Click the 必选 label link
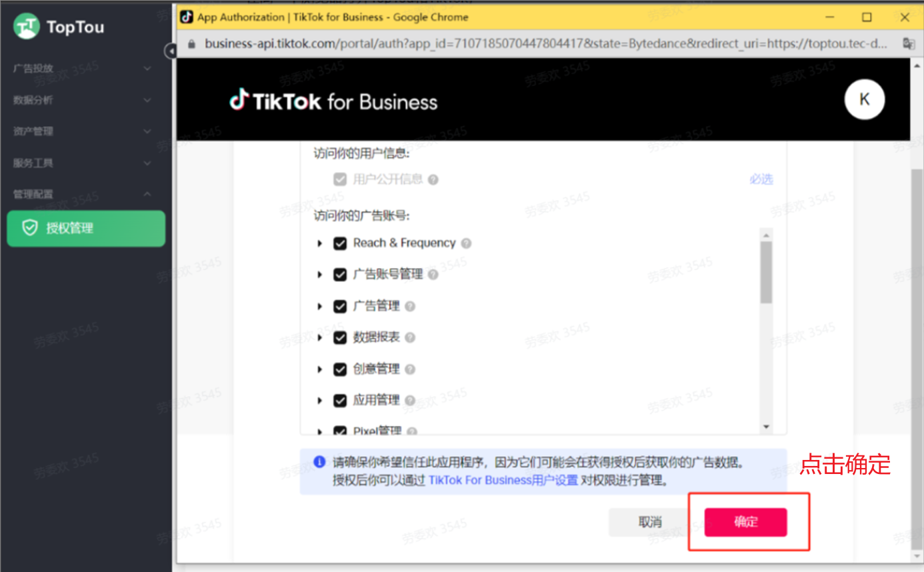This screenshot has width=924, height=572. [x=761, y=179]
